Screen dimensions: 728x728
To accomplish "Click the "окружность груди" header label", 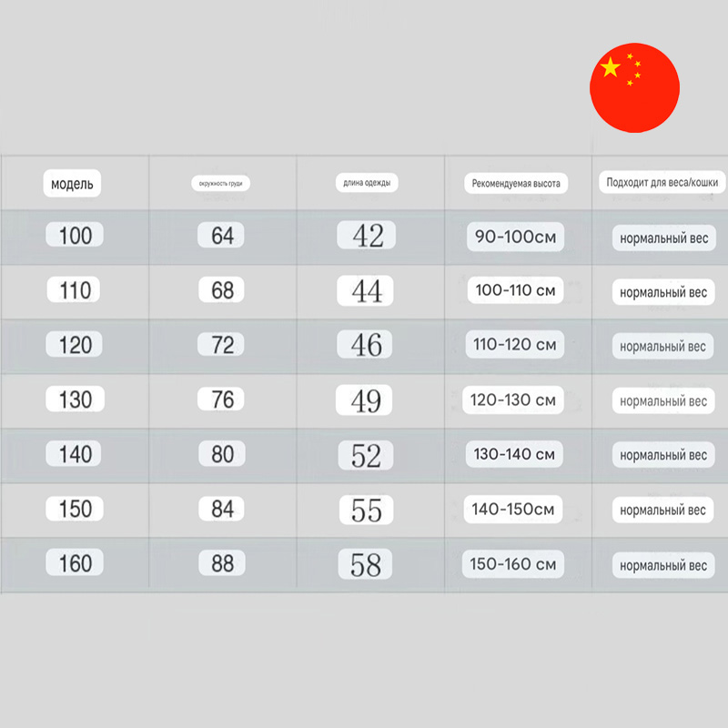I will pos(222,183).
